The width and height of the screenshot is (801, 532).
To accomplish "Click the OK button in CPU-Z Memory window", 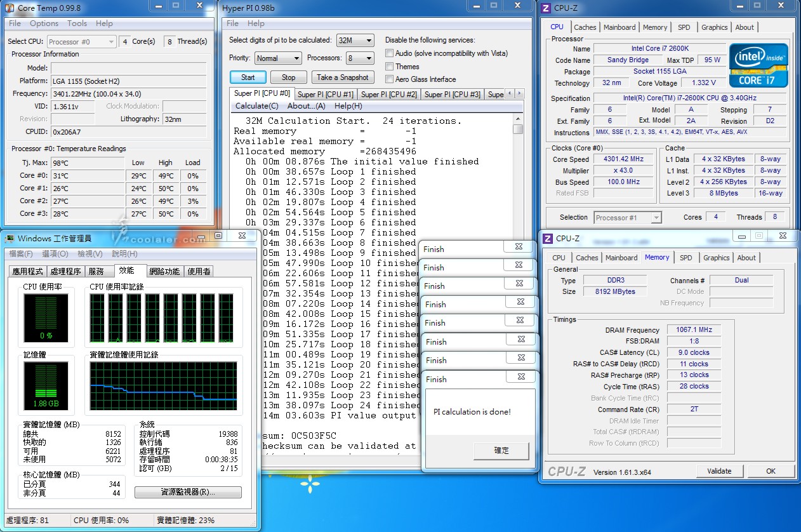I will coord(771,471).
